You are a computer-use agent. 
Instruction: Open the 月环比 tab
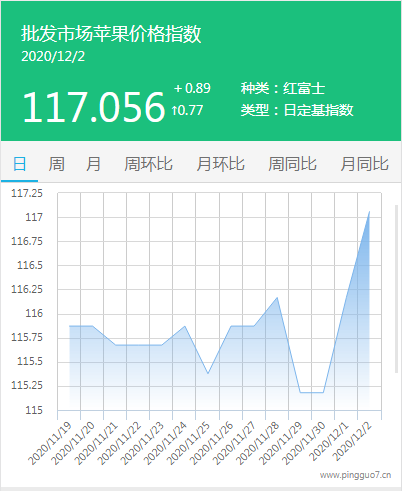(x=220, y=164)
